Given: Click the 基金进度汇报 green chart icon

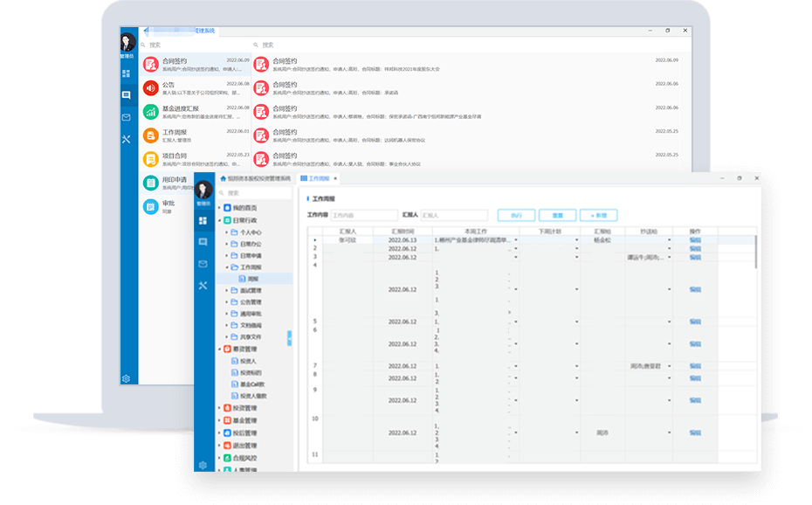Looking at the screenshot, I should click(150, 112).
